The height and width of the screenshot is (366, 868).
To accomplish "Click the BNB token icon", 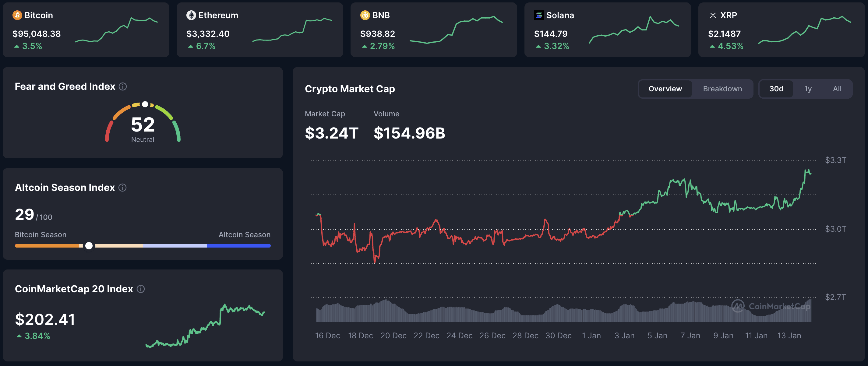I will [364, 15].
